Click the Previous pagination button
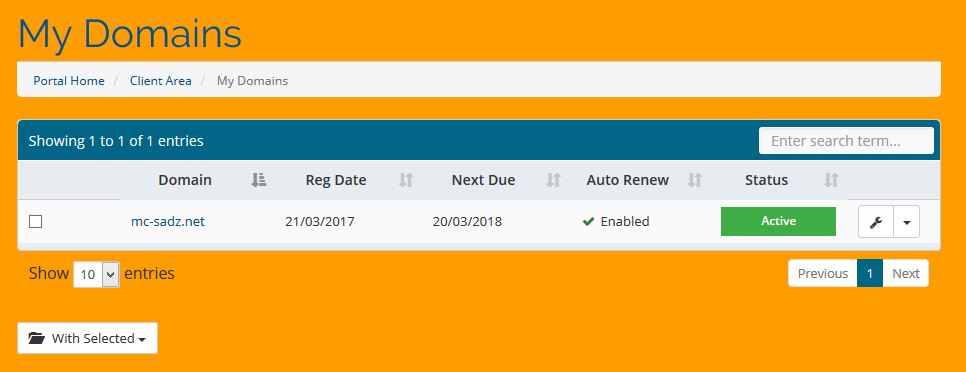This screenshot has width=966, height=372. pos(822,273)
